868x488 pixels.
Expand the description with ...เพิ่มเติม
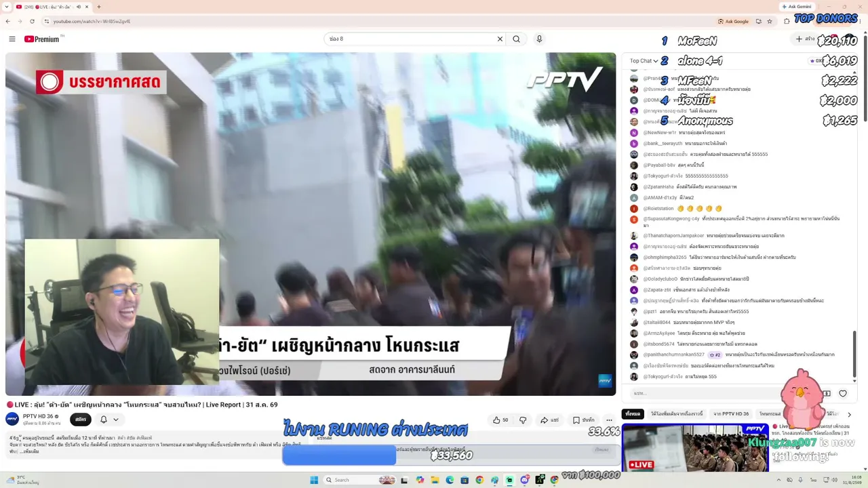click(x=31, y=451)
